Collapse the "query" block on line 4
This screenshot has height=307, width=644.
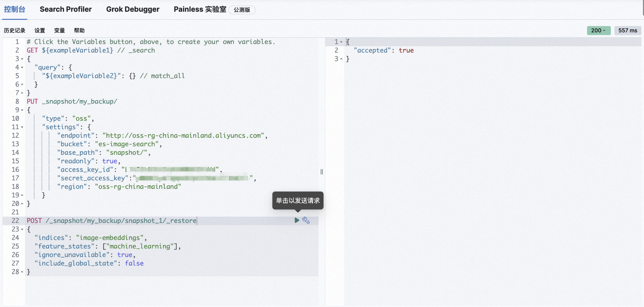coord(22,68)
